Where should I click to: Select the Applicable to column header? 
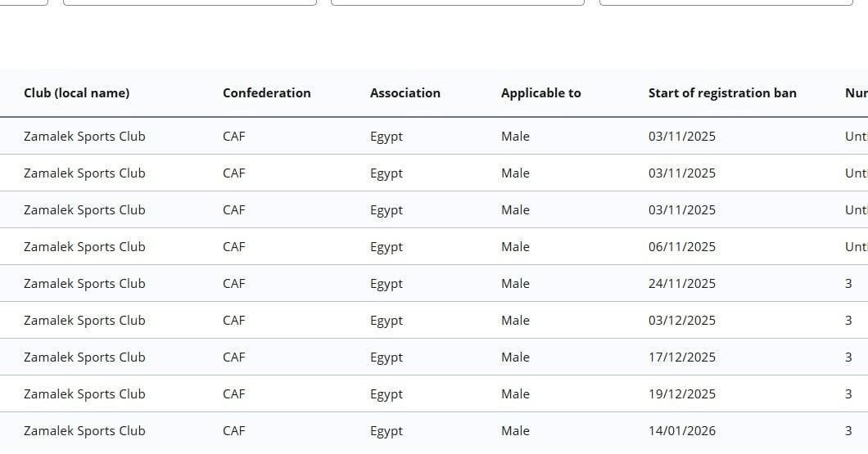(x=540, y=93)
